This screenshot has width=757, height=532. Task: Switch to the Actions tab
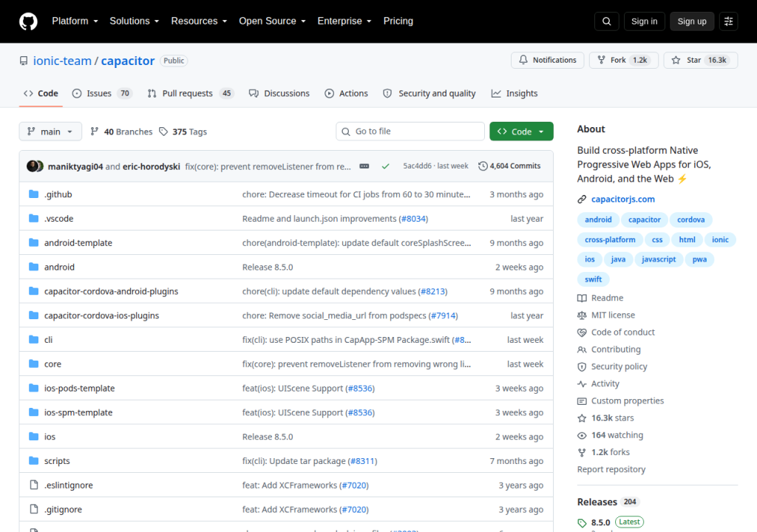(346, 94)
